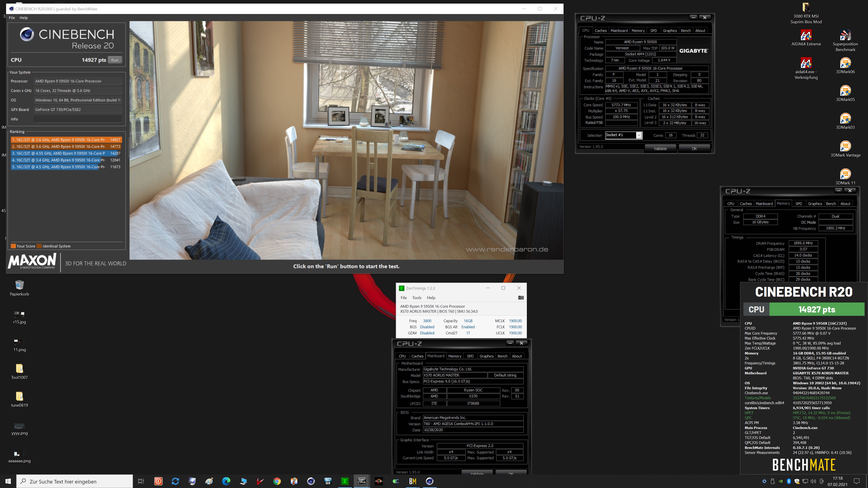Open ZenTimings Help menu
This screenshot has width=868, height=488.
click(x=431, y=298)
